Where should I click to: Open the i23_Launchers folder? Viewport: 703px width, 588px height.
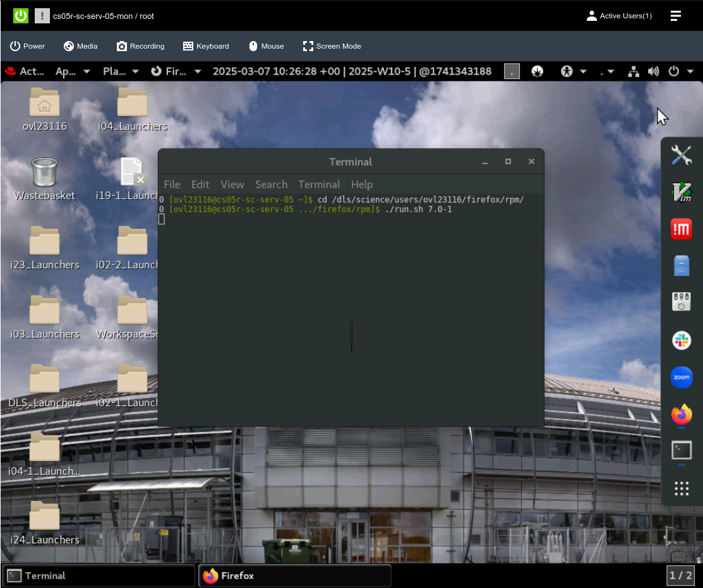pos(44,248)
